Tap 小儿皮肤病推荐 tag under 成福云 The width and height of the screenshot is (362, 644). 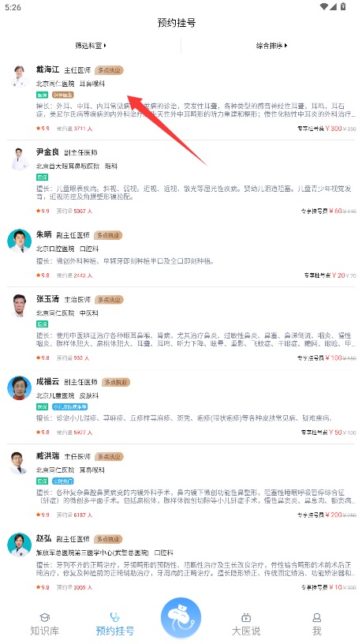(x=69, y=406)
